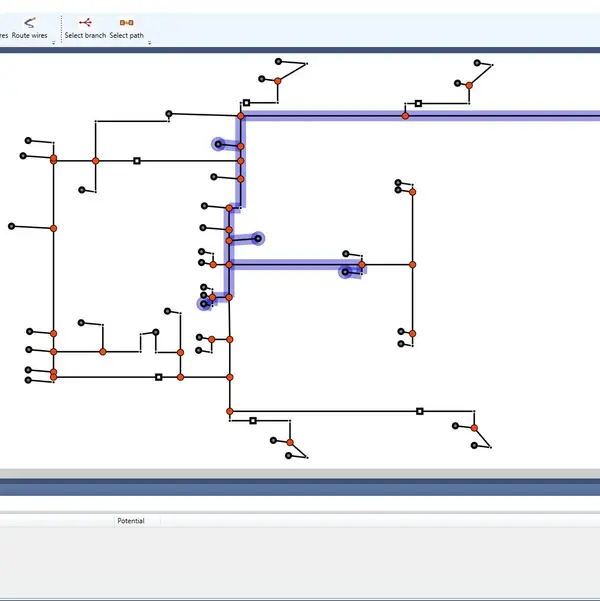Click the horizontal scrollbar beneath the schematic canvas

click(300, 473)
